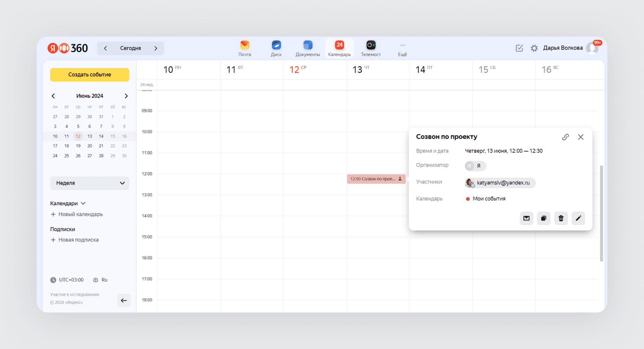Go to next week arrow in header
Viewport: 644px width, 349px height.
[x=156, y=48]
